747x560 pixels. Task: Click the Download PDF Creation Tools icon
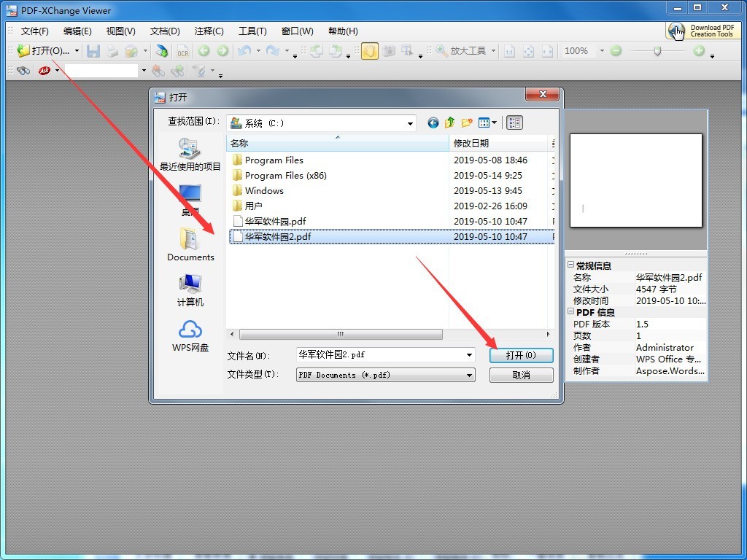(676, 31)
